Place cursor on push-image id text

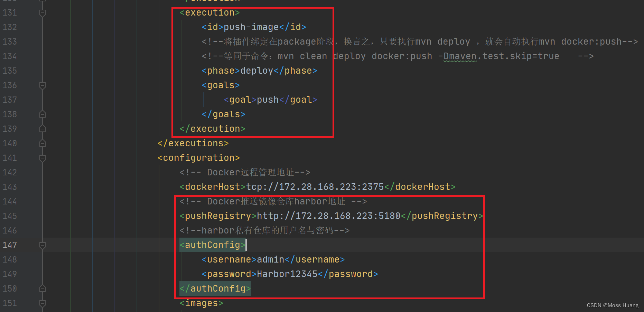click(x=251, y=27)
